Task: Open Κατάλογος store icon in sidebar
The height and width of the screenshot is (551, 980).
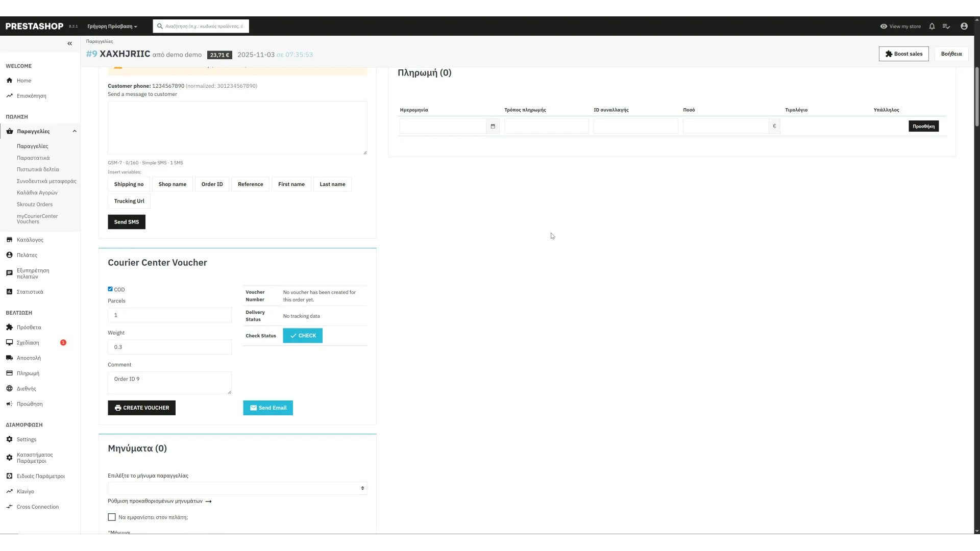Action: [x=9, y=240]
